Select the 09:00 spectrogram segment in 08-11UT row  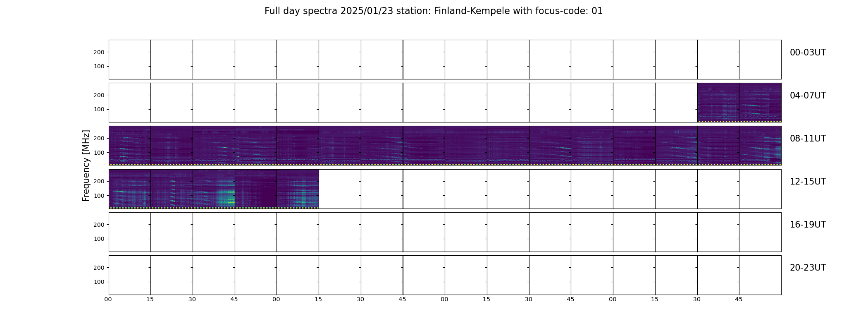pyautogui.click(x=298, y=146)
